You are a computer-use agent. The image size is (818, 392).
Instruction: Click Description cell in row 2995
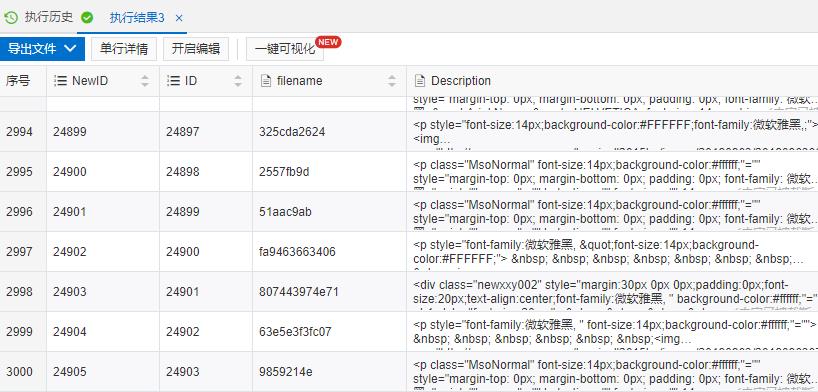[612, 172]
